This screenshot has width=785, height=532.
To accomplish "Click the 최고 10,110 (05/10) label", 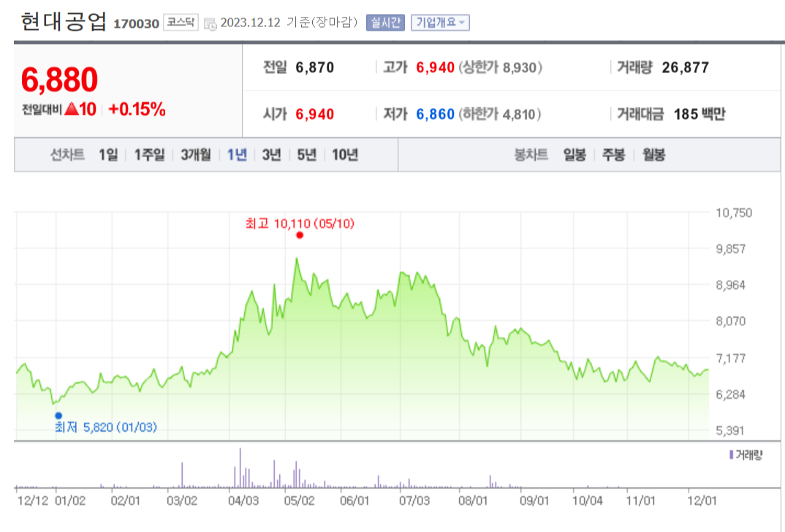I will pyautogui.click(x=300, y=223).
